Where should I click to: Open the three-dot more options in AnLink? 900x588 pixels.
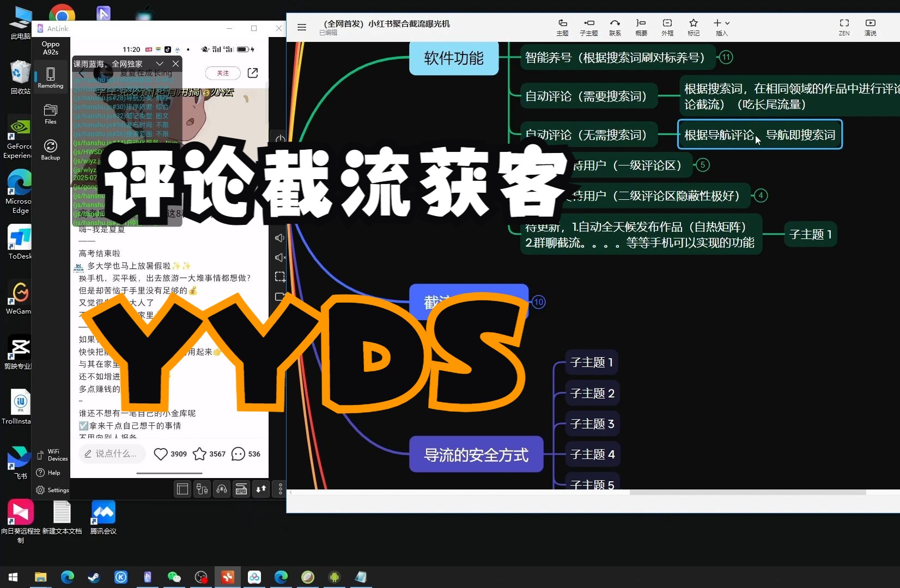280,489
